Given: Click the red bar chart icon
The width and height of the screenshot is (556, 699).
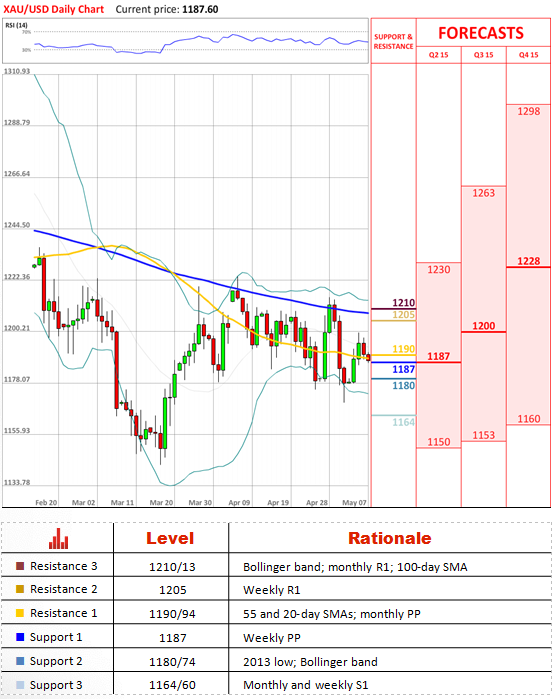Looking at the screenshot, I should coord(58,539).
